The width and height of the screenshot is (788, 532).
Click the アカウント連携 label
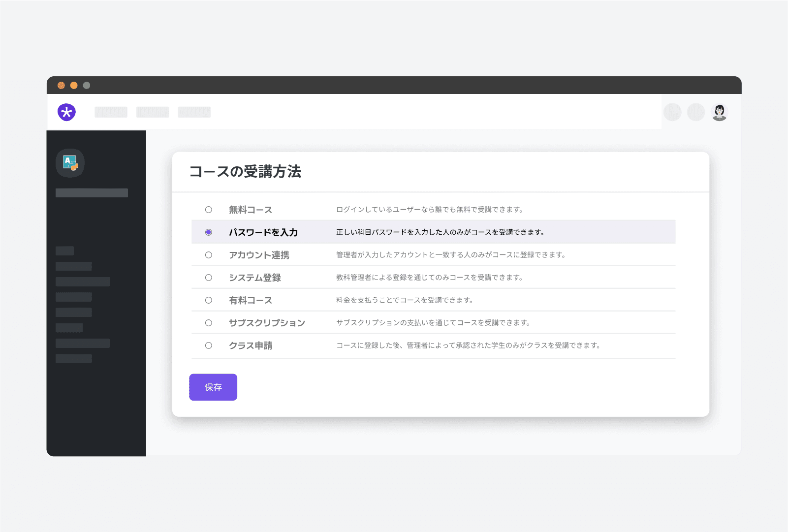pyautogui.click(x=259, y=255)
